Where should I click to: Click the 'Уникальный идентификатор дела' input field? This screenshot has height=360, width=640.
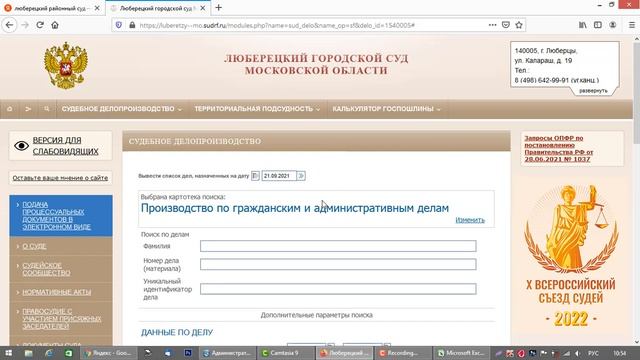(338, 289)
